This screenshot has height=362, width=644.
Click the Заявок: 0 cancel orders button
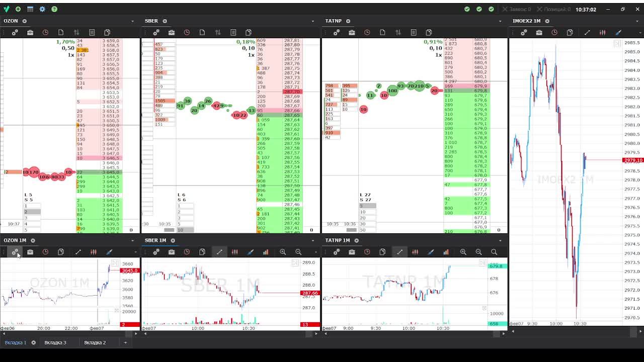[x=517, y=9]
